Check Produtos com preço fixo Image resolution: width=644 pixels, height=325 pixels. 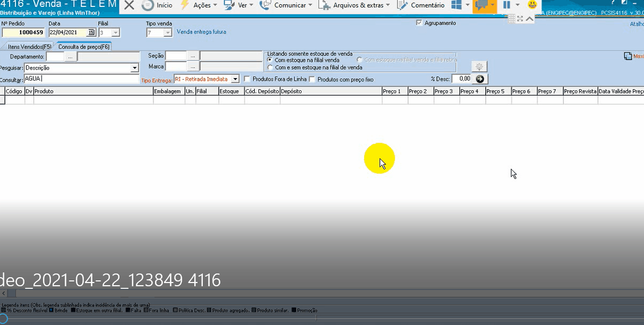[x=312, y=79]
